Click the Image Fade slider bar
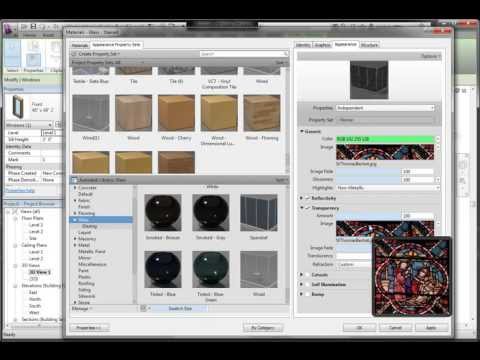The width and height of the screenshot is (480, 360). pyautogui.click(x=368, y=171)
